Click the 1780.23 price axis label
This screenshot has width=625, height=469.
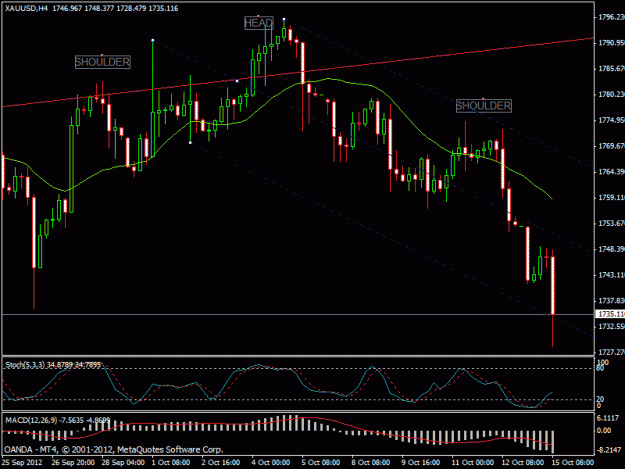[611, 94]
